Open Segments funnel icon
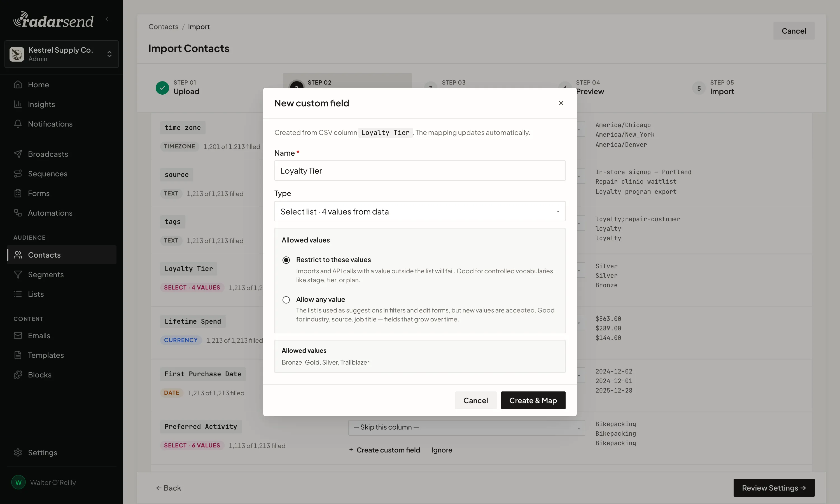Image resolution: width=840 pixels, height=504 pixels. [18, 274]
